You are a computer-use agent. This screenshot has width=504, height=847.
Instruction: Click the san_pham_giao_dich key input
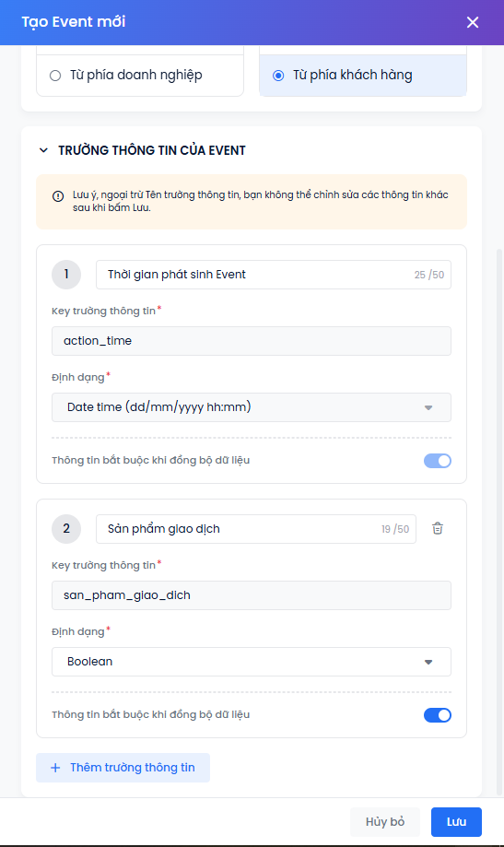(252, 595)
